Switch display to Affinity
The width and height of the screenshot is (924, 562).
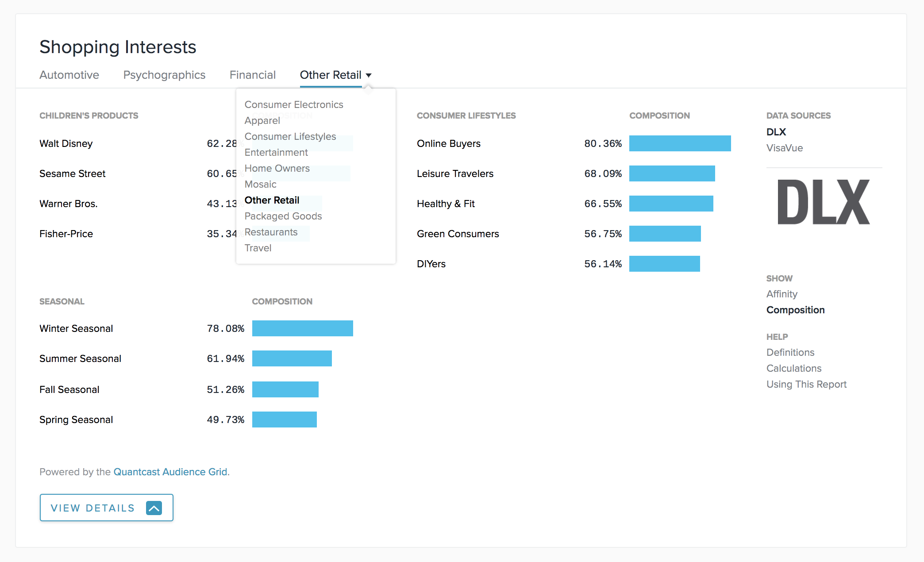pos(782,294)
